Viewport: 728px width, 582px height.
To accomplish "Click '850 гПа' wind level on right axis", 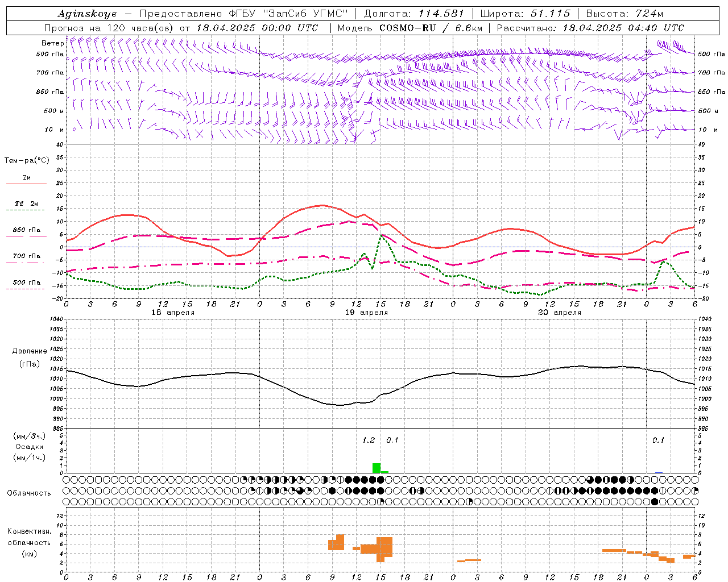I will click(712, 92).
